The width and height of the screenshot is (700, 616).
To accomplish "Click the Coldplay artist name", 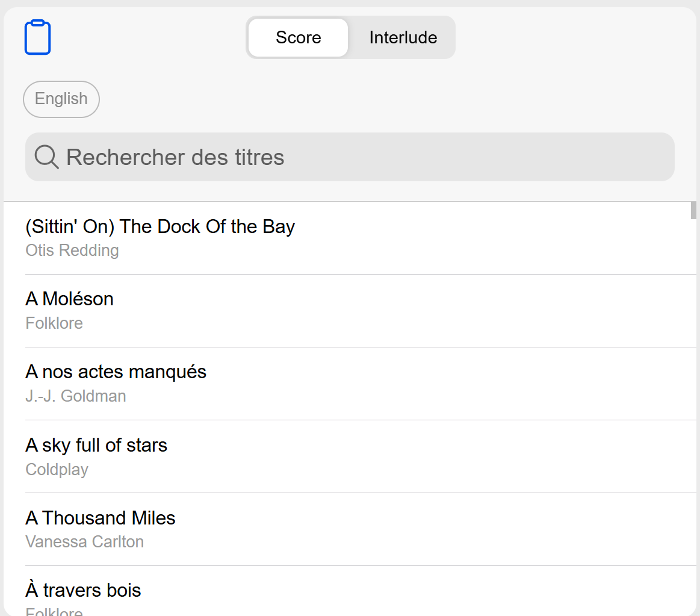I will tap(57, 470).
